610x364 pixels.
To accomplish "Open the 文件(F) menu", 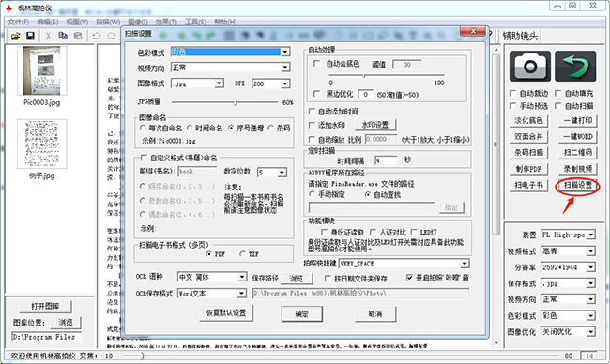I will coord(18,22).
